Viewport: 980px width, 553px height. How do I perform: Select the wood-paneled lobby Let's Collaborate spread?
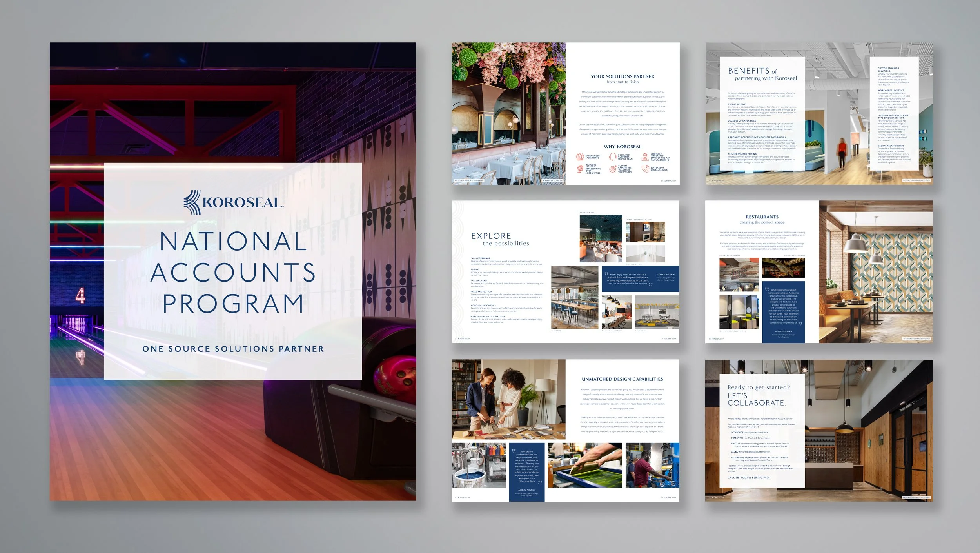(819, 431)
